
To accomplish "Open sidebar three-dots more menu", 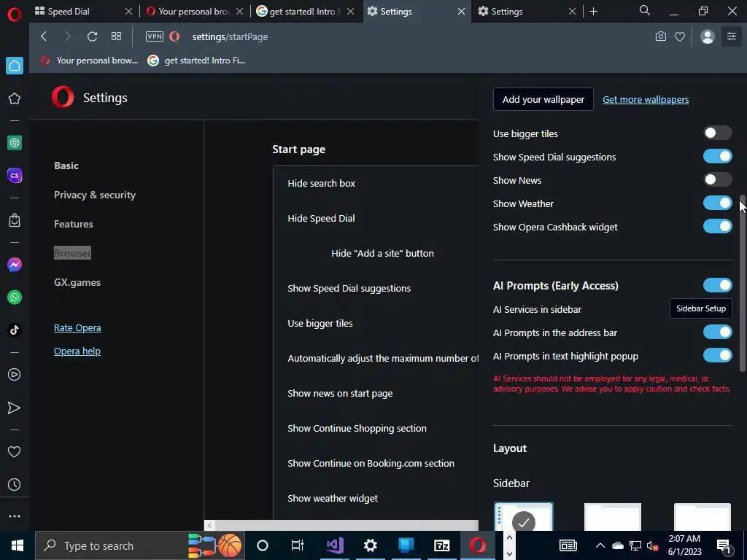I will coord(15,516).
